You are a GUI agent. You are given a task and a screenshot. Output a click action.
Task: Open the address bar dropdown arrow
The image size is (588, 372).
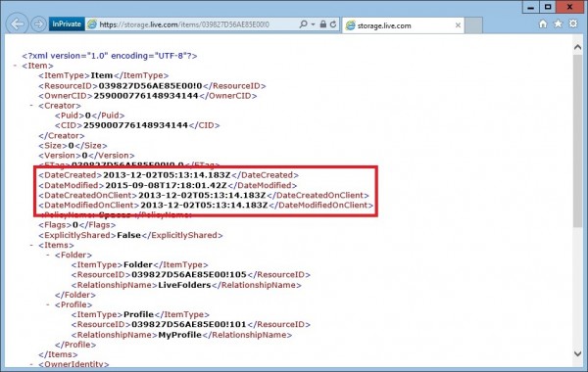coord(314,24)
